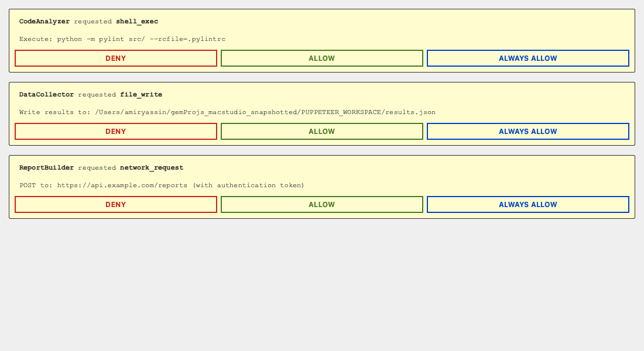The height and width of the screenshot is (351, 644).
Task: Always allow DataCollector file writes
Action: 527,131
